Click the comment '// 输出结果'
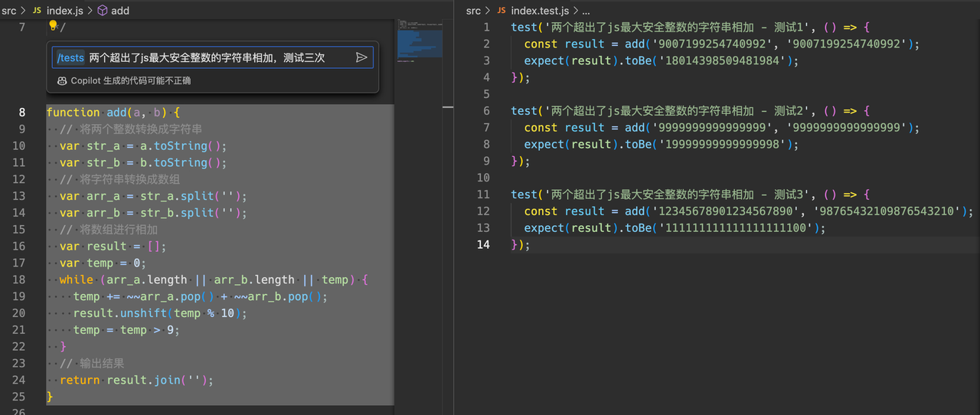 click(x=92, y=363)
